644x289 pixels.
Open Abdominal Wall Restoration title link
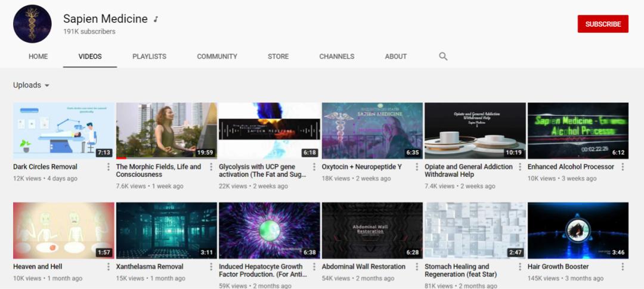(x=364, y=266)
